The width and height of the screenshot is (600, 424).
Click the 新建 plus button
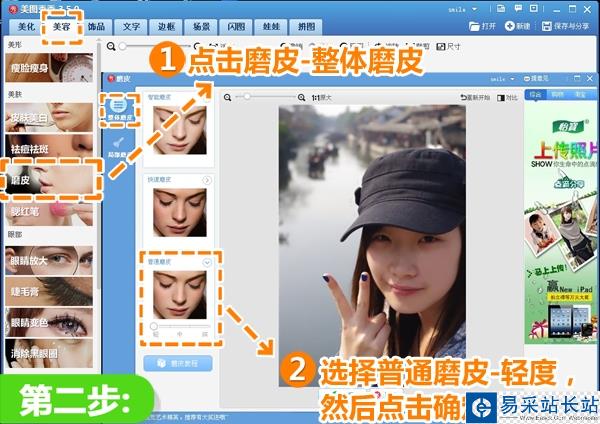coord(517,26)
